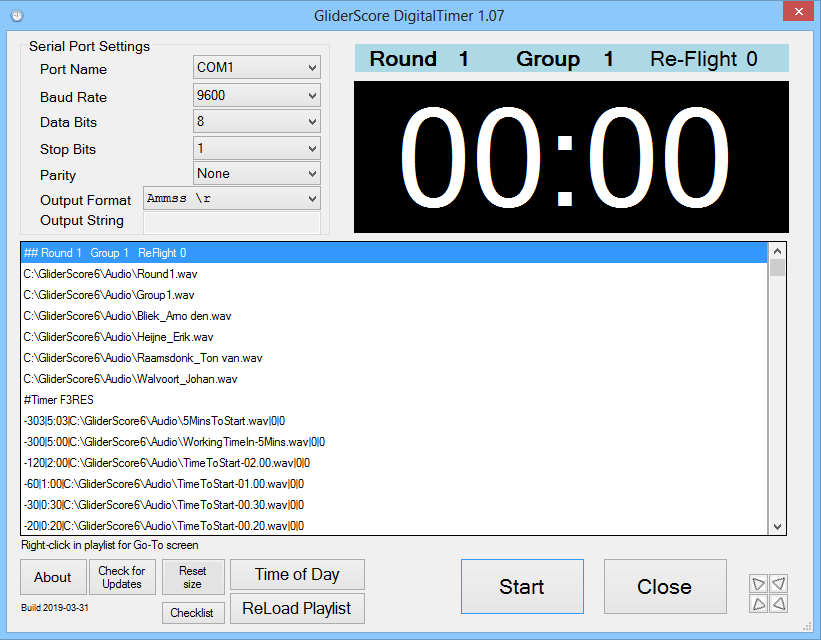Select the WorkingTimeIn-5Mins.wav row
821x640 pixels.
[394, 442]
